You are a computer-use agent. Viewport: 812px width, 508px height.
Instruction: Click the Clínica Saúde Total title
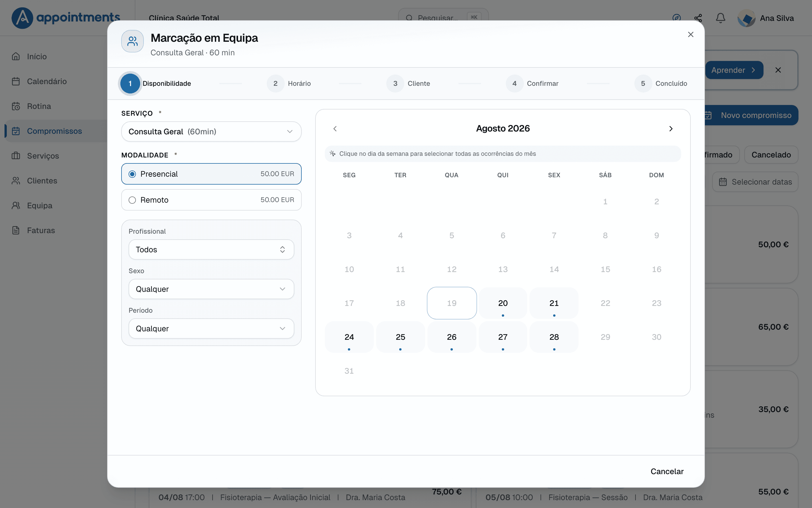184,18
